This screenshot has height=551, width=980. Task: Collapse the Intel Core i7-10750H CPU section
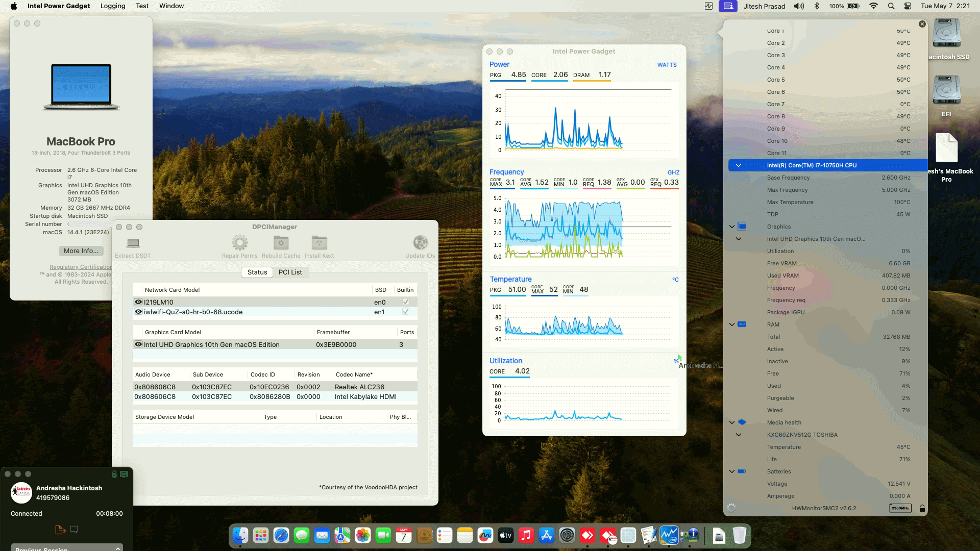[x=739, y=165]
